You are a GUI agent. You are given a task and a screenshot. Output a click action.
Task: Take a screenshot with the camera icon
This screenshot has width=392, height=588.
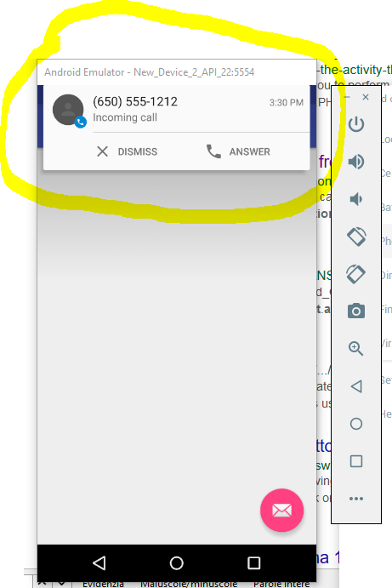click(356, 311)
